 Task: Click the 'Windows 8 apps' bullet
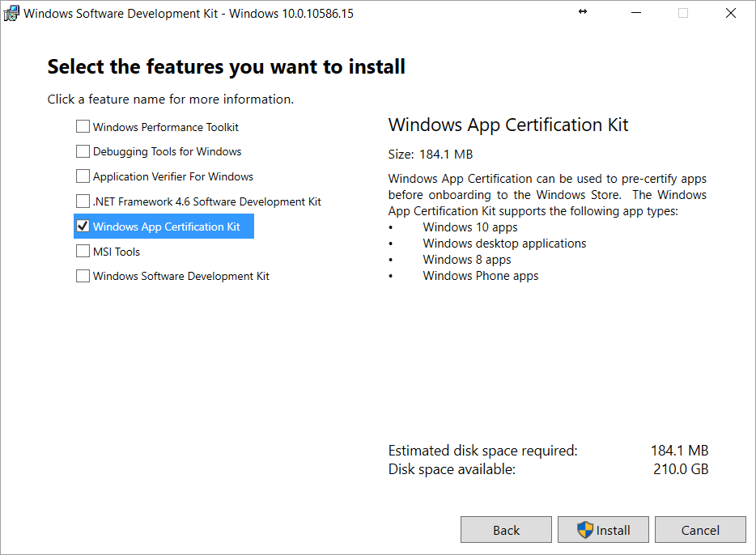click(467, 259)
